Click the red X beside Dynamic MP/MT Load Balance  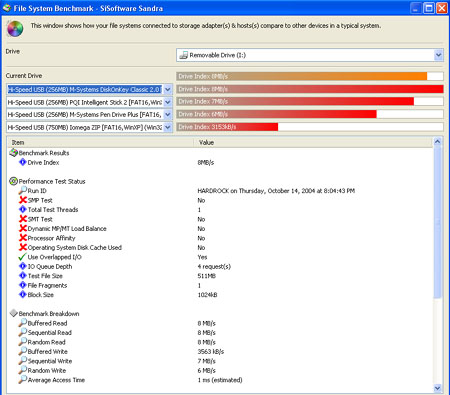coord(23,228)
